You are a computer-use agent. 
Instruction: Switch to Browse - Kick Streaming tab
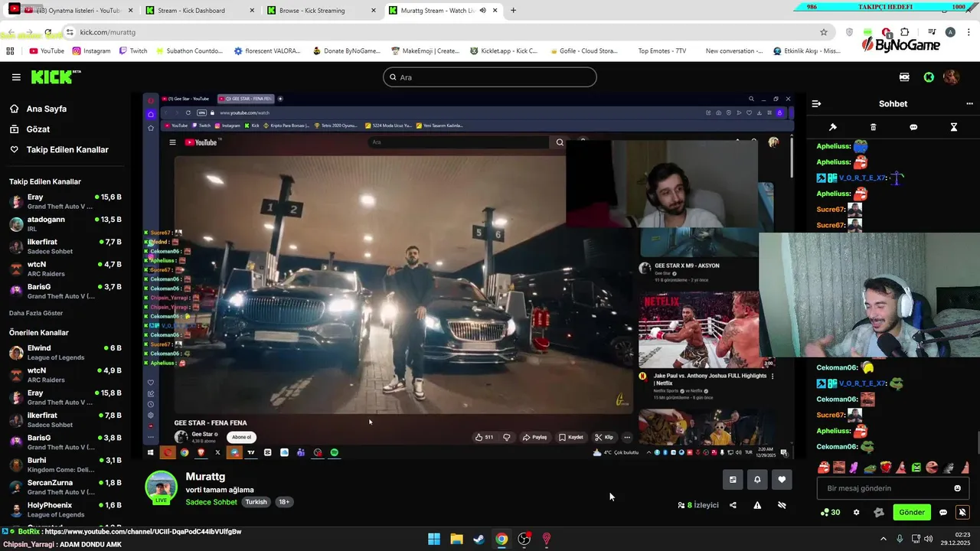point(322,10)
